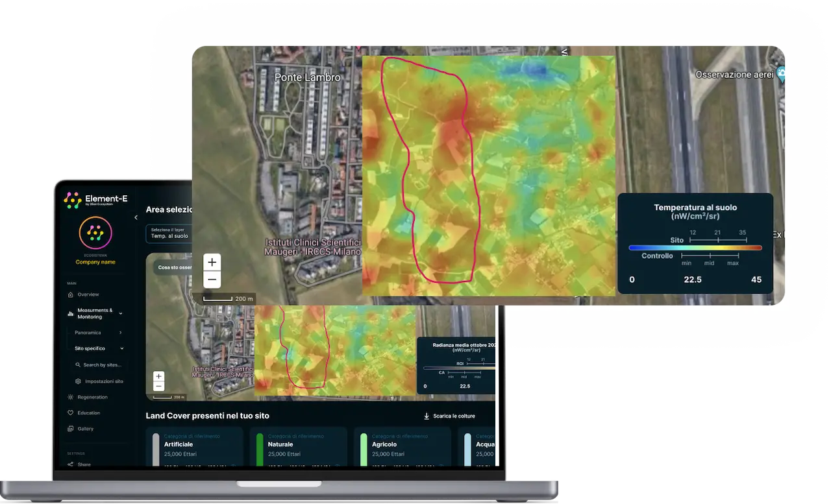
Task: Click the Education heart icon
Action: 71,413
